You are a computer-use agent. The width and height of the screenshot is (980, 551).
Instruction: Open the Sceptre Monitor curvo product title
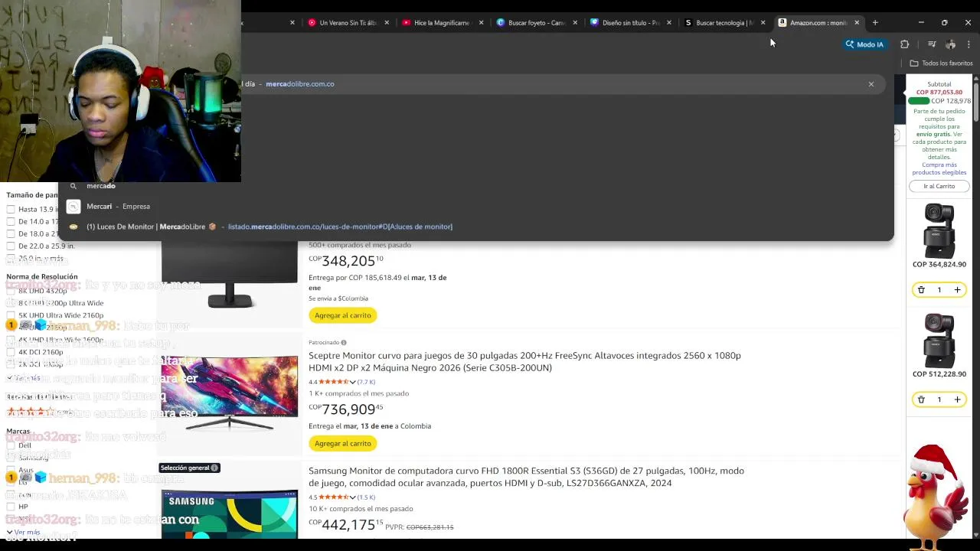point(524,362)
